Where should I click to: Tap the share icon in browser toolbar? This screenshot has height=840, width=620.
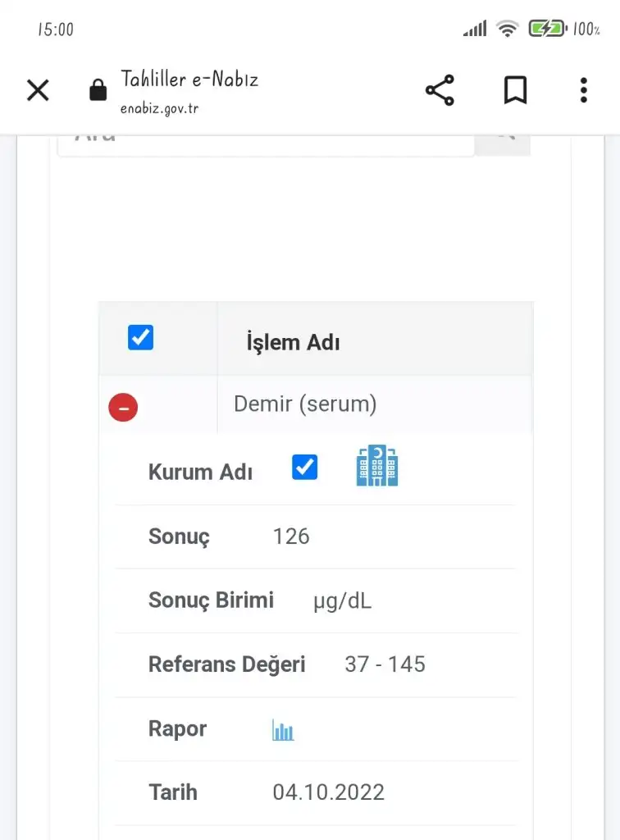(x=440, y=90)
